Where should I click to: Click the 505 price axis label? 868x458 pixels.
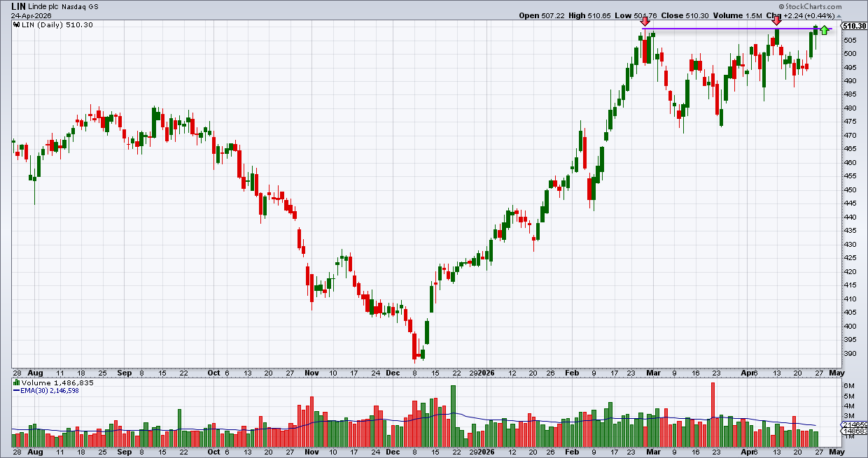[x=848, y=40]
